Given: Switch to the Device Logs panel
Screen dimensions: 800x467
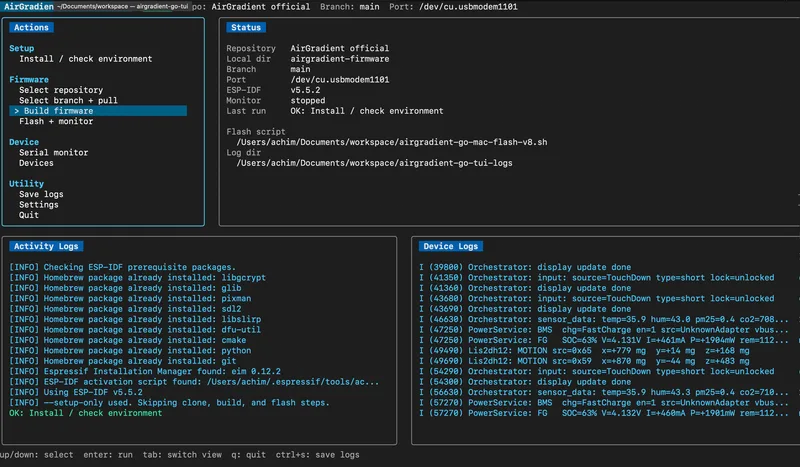Looking at the screenshot, I should (x=451, y=247).
